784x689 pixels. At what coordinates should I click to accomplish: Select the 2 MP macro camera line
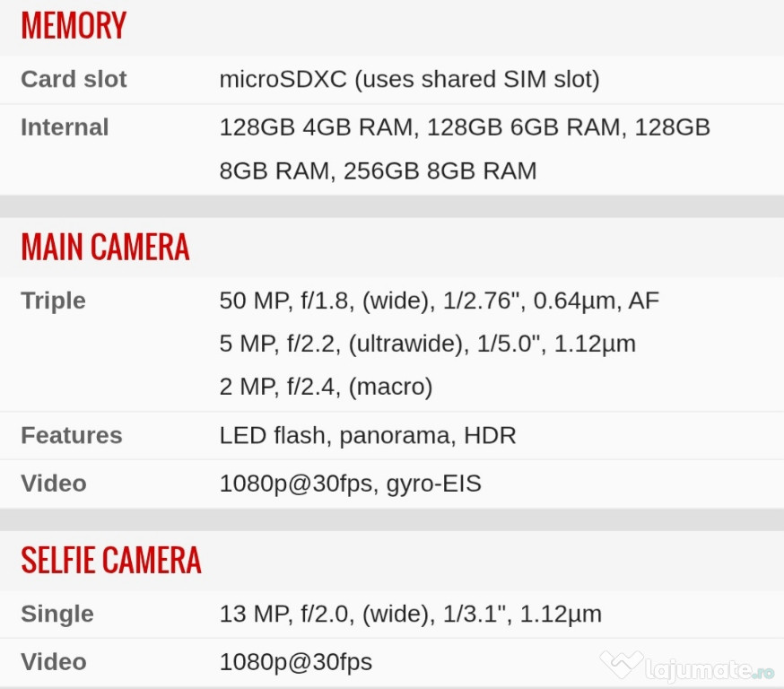click(x=326, y=388)
